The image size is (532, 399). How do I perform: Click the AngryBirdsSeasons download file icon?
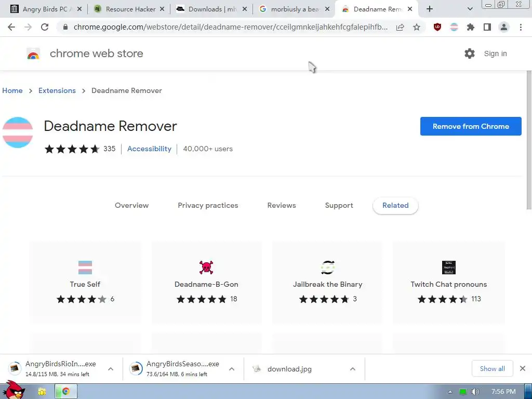click(136, 368)
